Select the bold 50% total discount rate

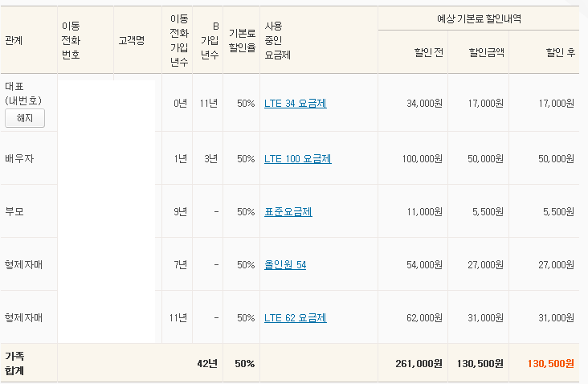pyautogui.click(x=245, y=363)
